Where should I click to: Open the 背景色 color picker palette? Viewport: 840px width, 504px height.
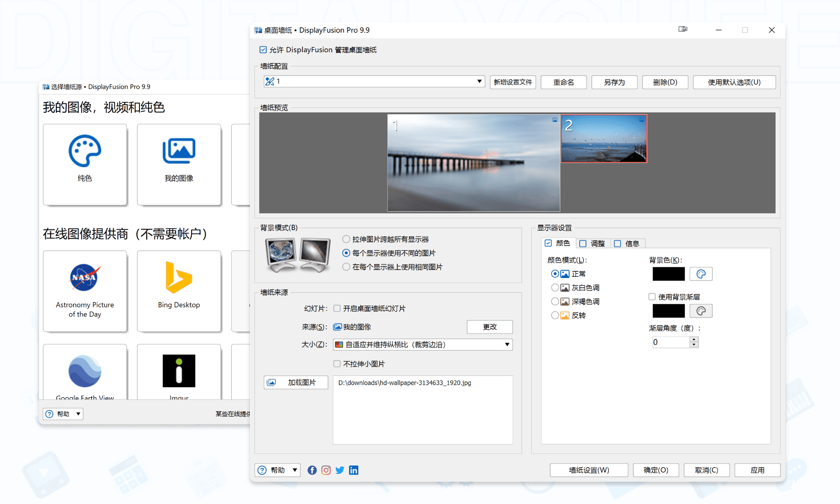(x=701, y=274)
